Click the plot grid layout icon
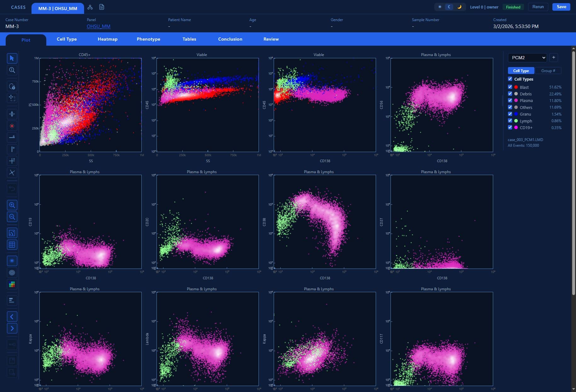This screenshot has height=392, width=576. tap(12, 245)
